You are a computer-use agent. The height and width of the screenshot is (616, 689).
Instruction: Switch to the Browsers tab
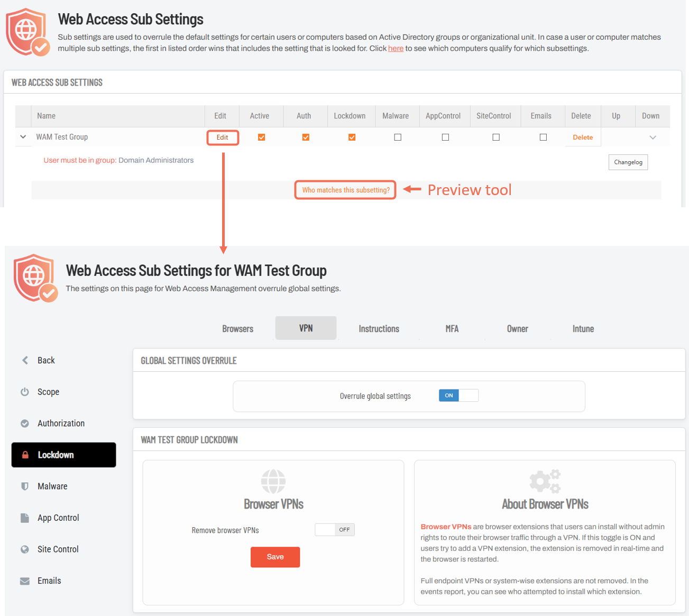pos(237,329)
